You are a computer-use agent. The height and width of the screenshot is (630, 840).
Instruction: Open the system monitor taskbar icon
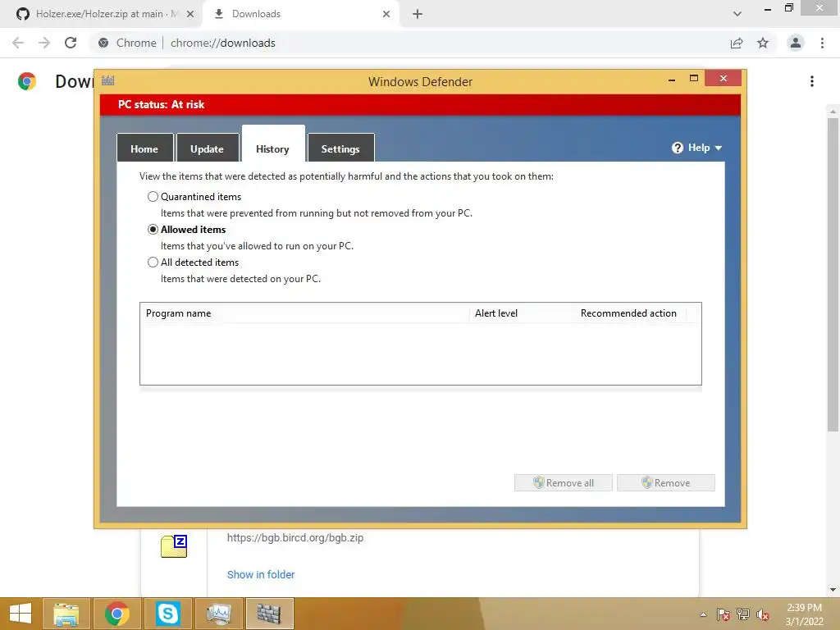[x=218, y=614]
